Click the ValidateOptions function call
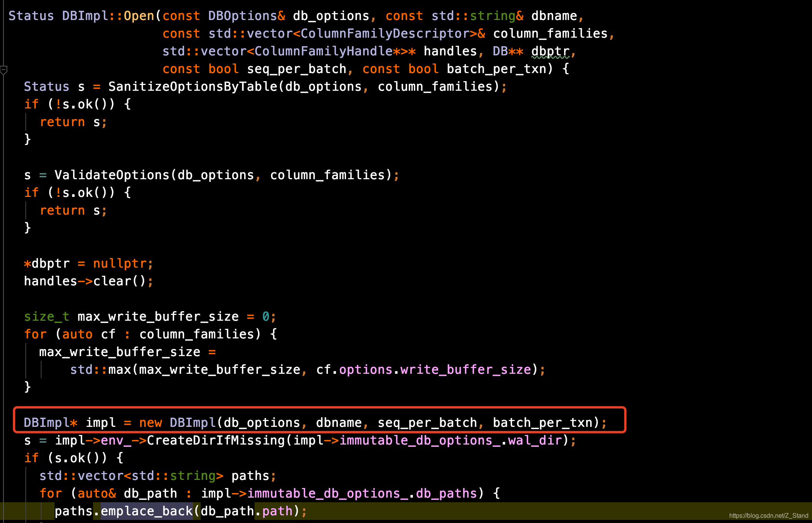Viewport: 812px width, 523px height. coord(111,175)
